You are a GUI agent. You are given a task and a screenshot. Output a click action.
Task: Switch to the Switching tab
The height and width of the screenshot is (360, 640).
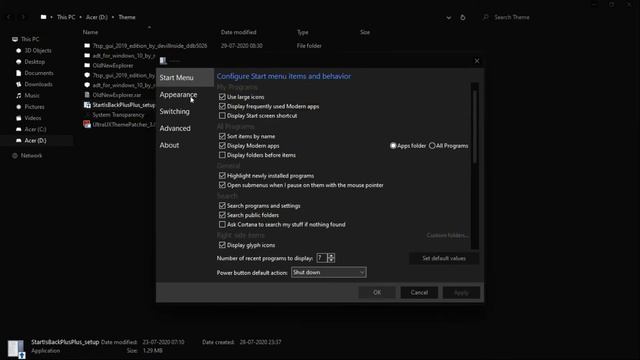click(x=175, y=111)
